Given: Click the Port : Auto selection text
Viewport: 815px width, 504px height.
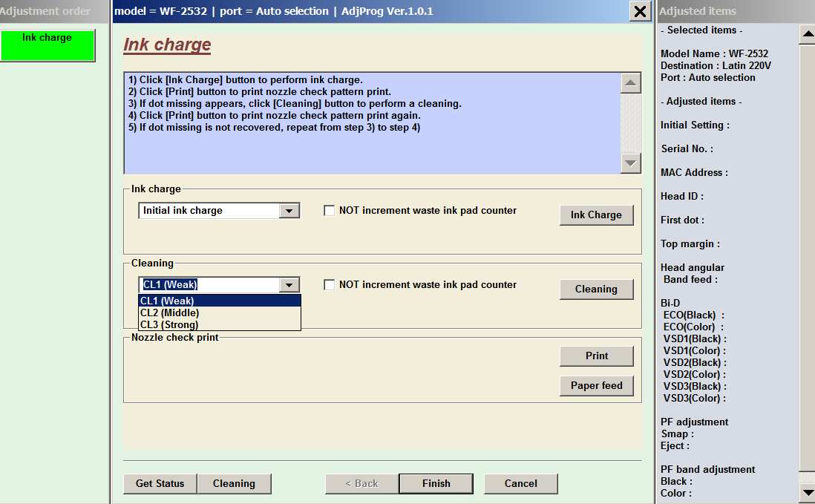Looking at the screenshot, I should (x=708, y=77).
